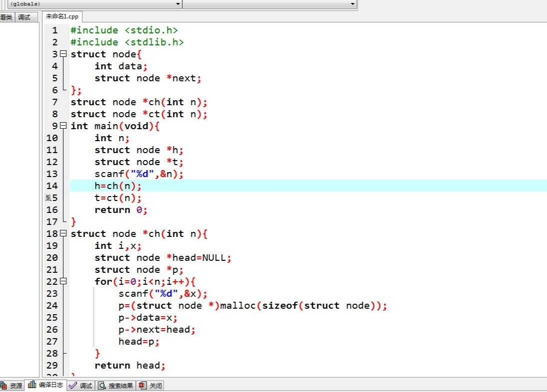The height and width of the screenshot is (392, 547).
Task: Open the function list dropdown next to globals
Action: 353,4
